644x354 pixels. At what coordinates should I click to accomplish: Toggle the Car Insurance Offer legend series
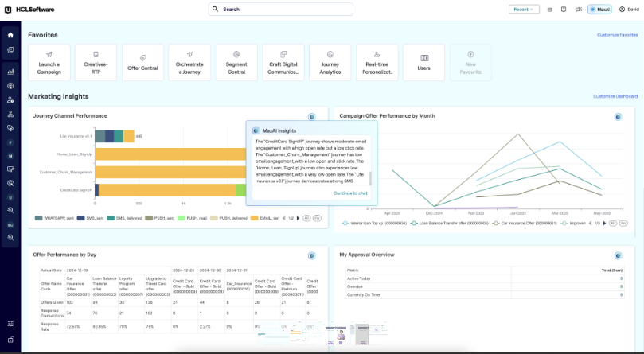(x=516, y=224)
